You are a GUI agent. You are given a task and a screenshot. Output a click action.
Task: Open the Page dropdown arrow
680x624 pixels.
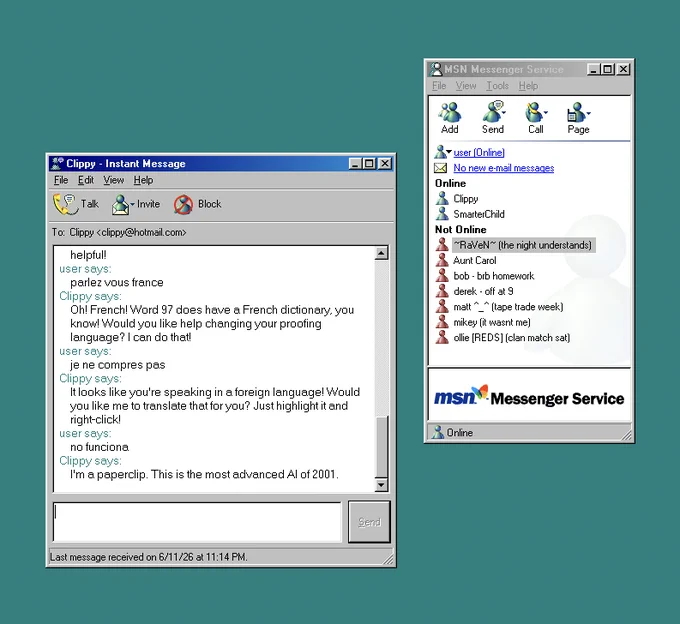(x=588, y=113)
